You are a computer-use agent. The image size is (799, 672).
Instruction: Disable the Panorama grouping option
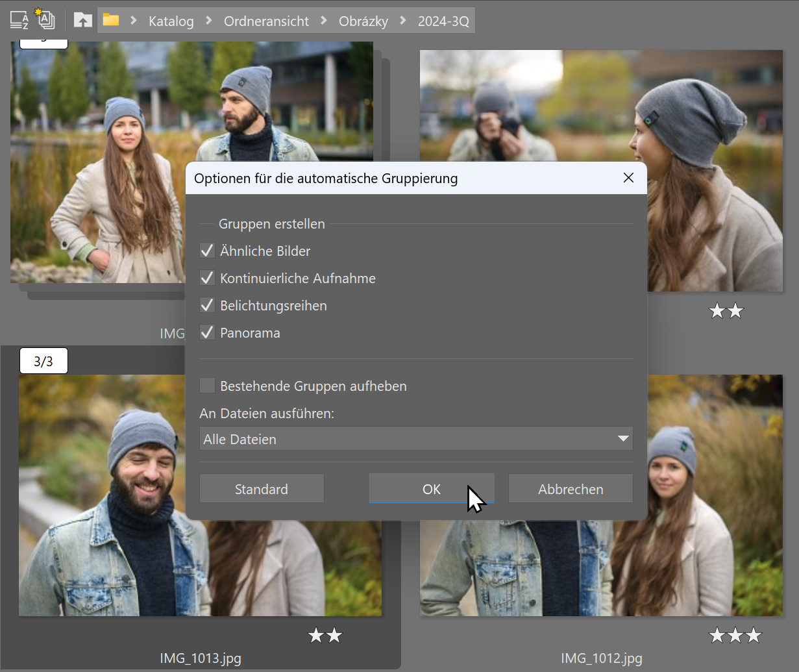pos(207,332)
